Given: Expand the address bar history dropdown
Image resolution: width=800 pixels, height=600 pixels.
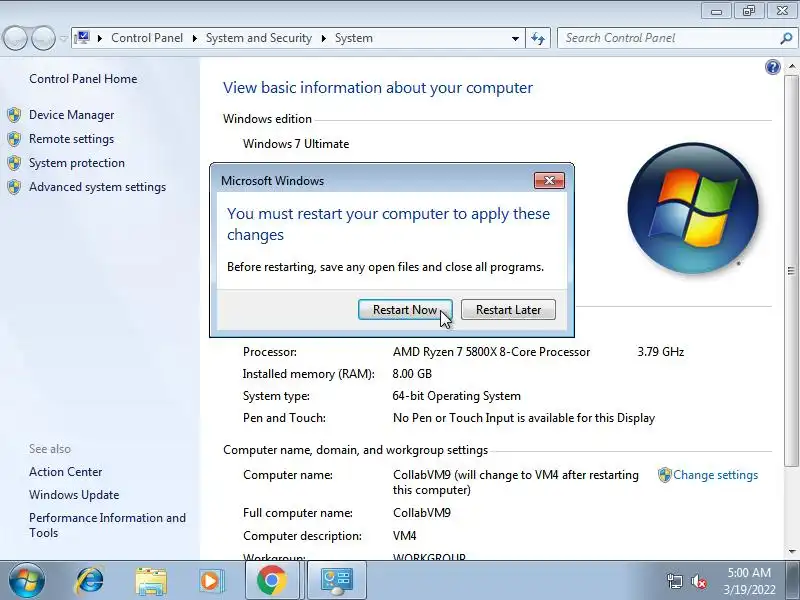Looking at the screenshot, I should pos(515,38).
